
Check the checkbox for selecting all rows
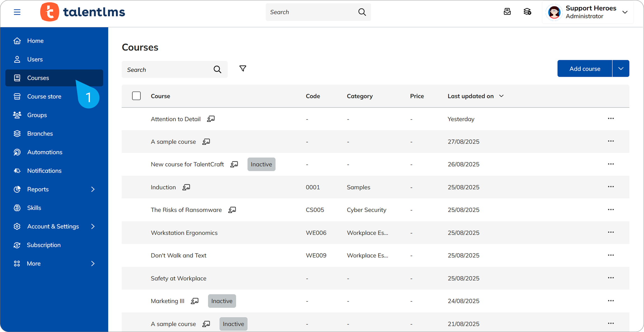click(136, 95)
